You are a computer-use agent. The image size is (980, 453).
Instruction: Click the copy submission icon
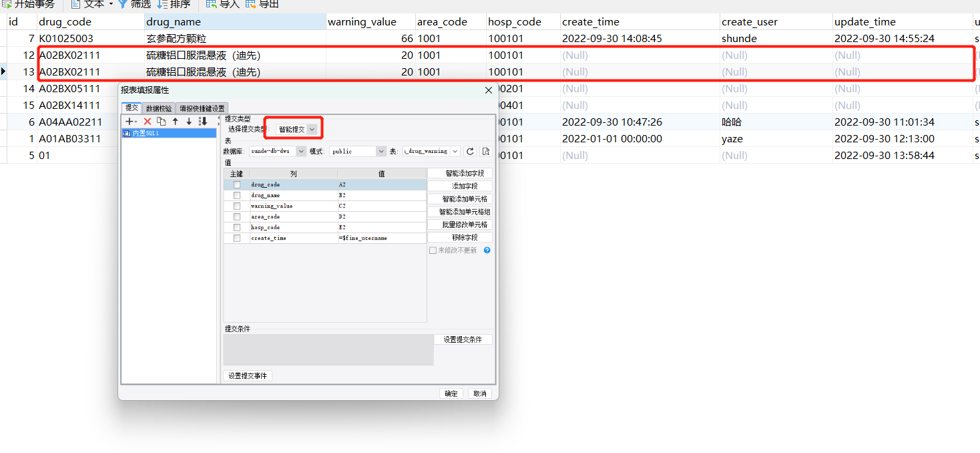click(x=161, y=122)
